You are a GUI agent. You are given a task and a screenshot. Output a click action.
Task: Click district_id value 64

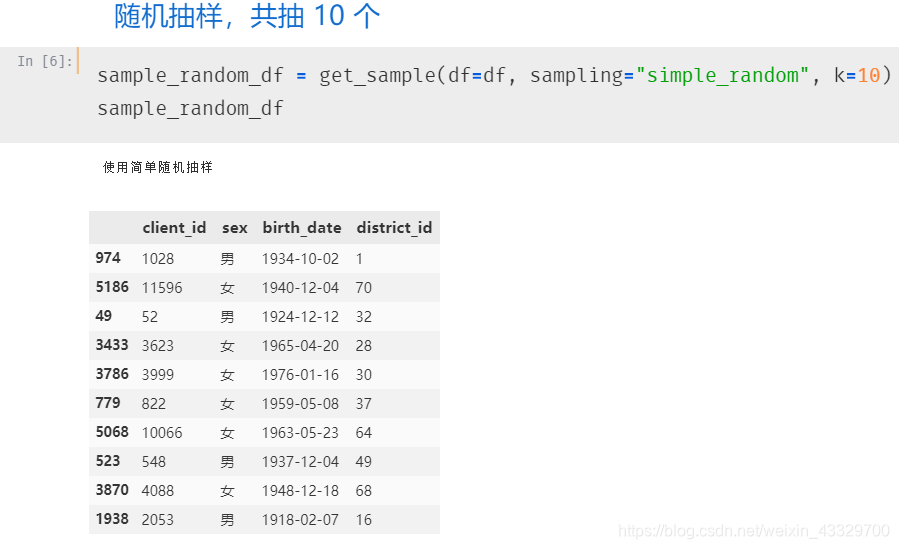click(x=363, y=433)
